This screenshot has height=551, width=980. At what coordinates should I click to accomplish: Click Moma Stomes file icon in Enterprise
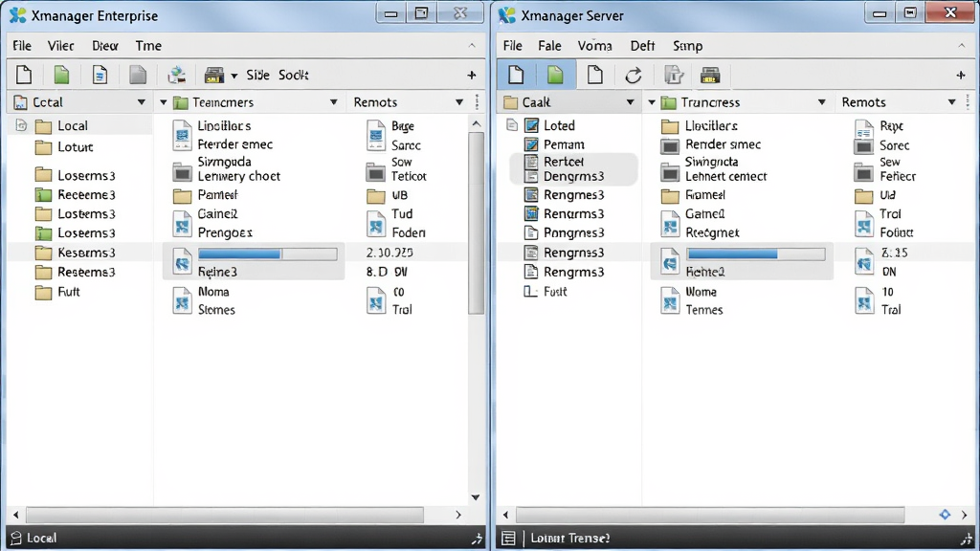182,300
